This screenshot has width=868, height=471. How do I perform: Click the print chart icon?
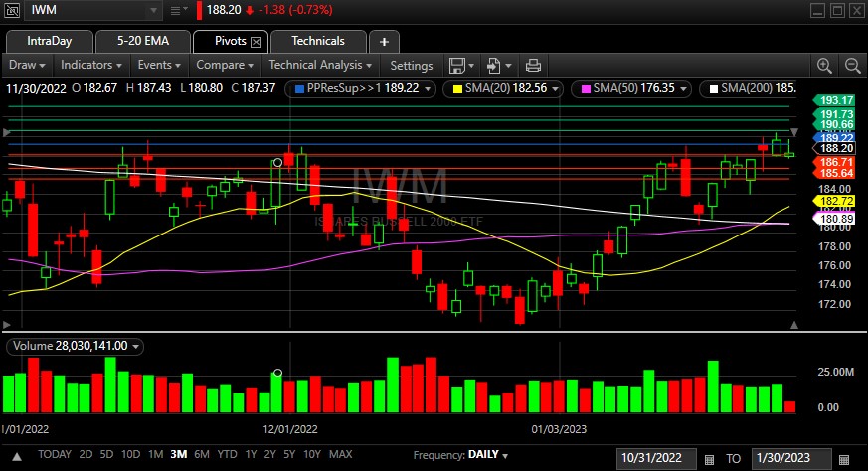[533, 66]
